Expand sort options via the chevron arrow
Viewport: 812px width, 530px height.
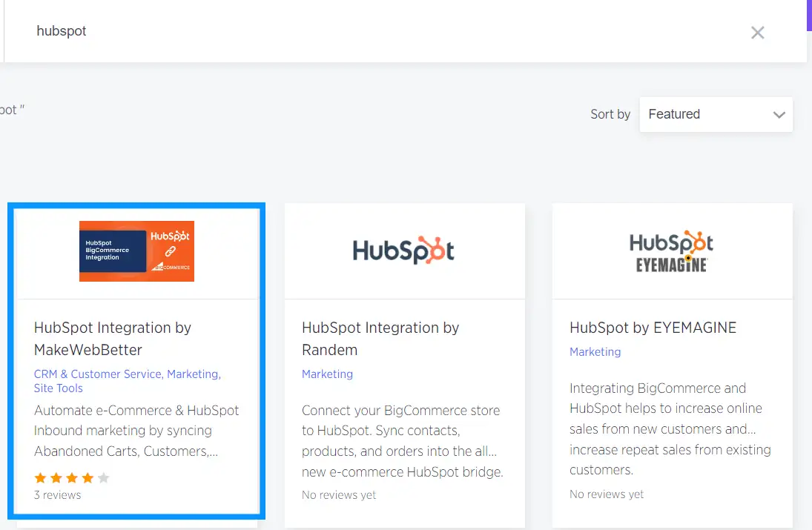pyautogui.click(x=779, y=115)
